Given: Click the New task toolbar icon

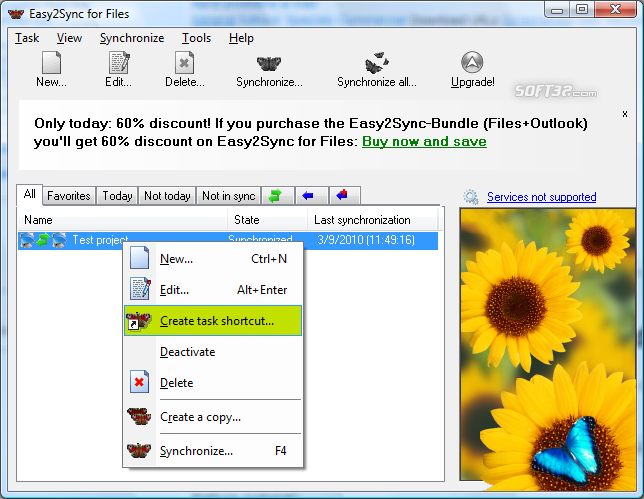Looking at the screenshot, I should pos(51,63).
